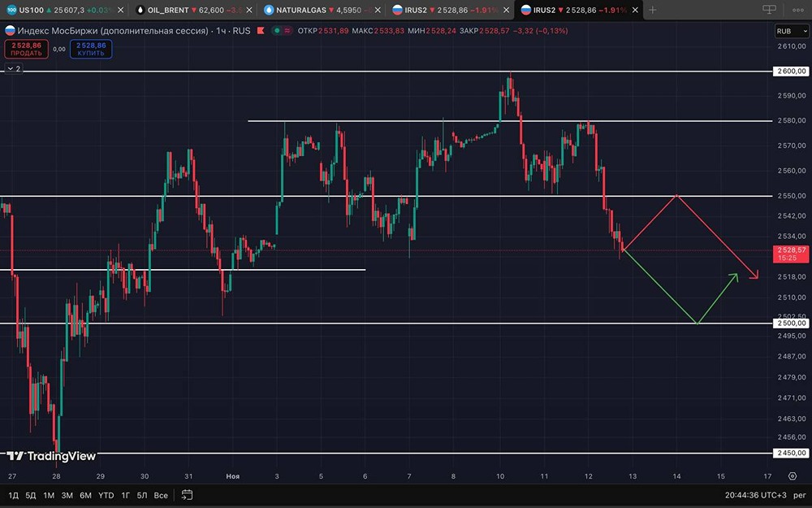This screenshot has height=508, width=812.
Task: Open the RUB currency dropdown
Action: 792,31
